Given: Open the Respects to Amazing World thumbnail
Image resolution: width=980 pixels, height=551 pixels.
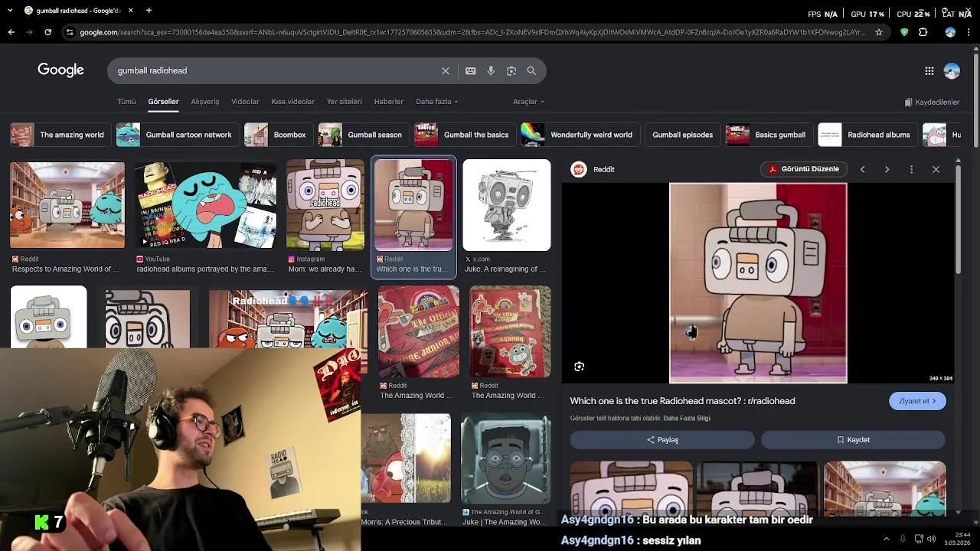Looking at the screenshot, I should coord(67,204).
